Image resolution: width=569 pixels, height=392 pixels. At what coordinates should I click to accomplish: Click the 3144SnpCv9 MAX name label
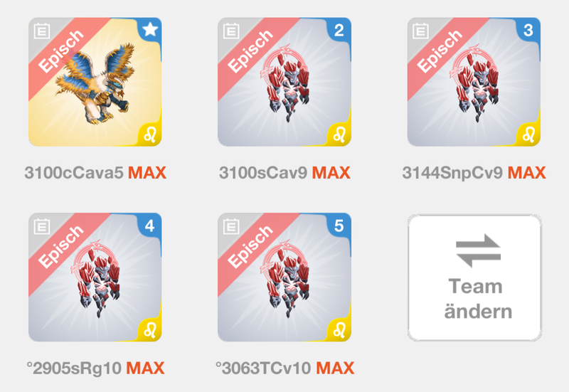tap(474, 173)
